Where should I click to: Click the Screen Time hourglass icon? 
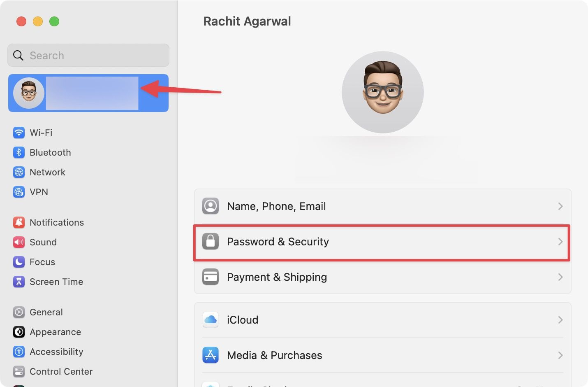click(19, 282)
